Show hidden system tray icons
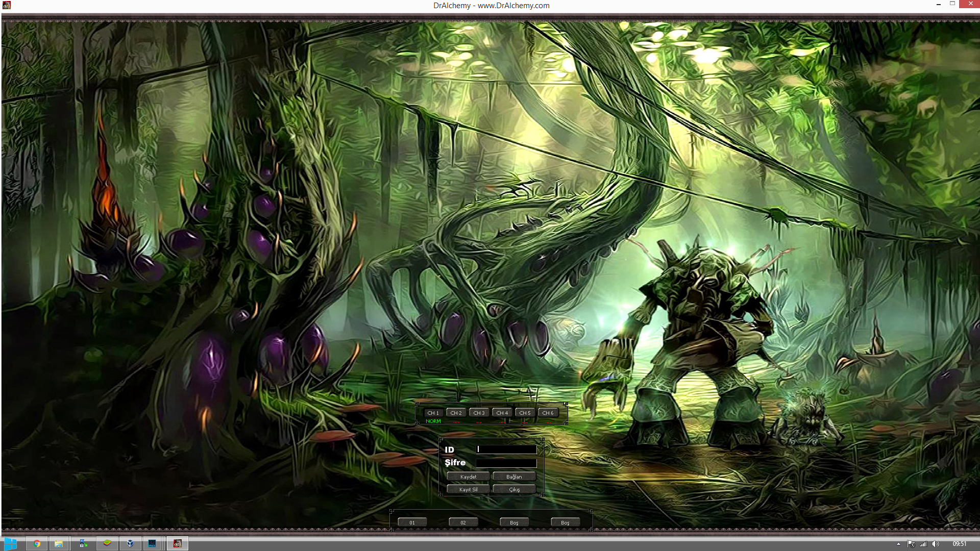Viewport: 980px width, 551px height. tap(899, 544)
